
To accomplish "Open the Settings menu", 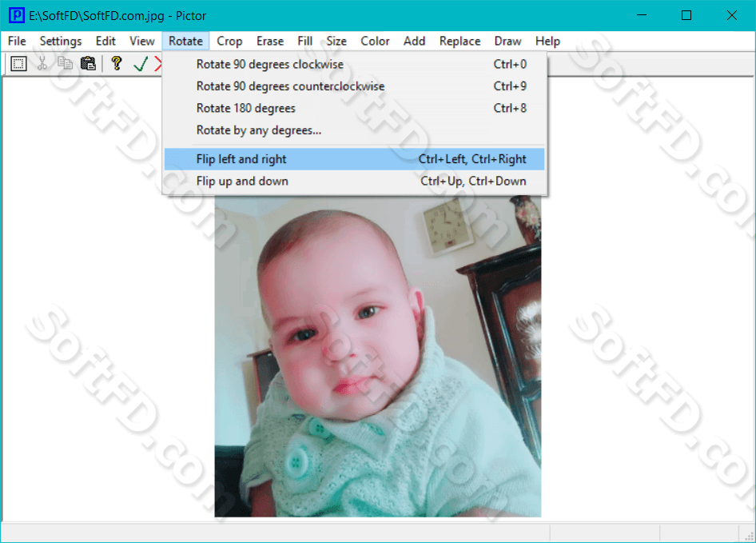I will pos(61,41).
